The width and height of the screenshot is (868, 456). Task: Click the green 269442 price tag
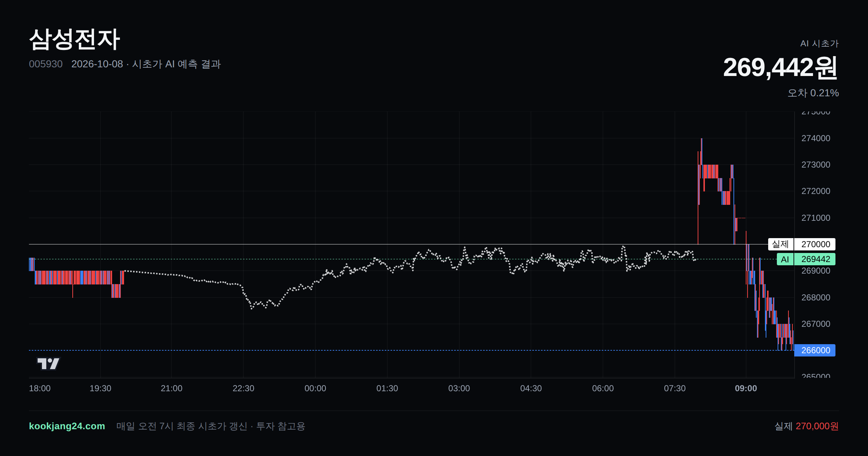point(815,259)
